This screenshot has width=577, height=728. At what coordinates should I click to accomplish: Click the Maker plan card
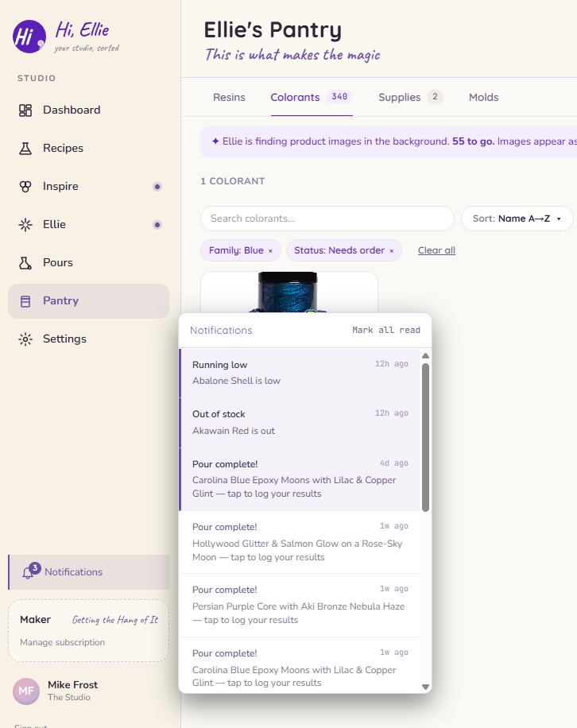point(89,630)
